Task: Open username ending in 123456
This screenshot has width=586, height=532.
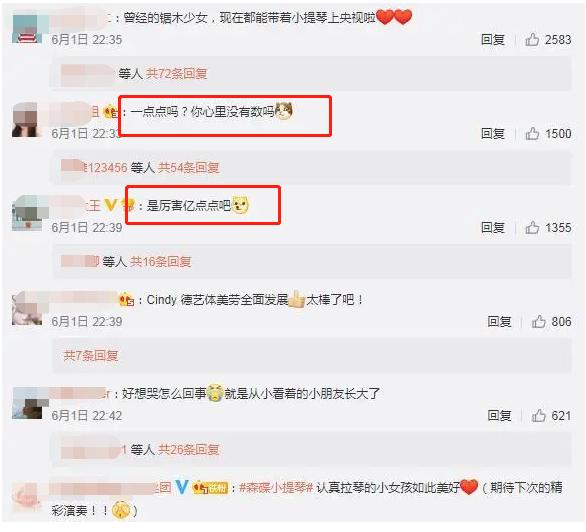Action: click(x=95, y=167)
